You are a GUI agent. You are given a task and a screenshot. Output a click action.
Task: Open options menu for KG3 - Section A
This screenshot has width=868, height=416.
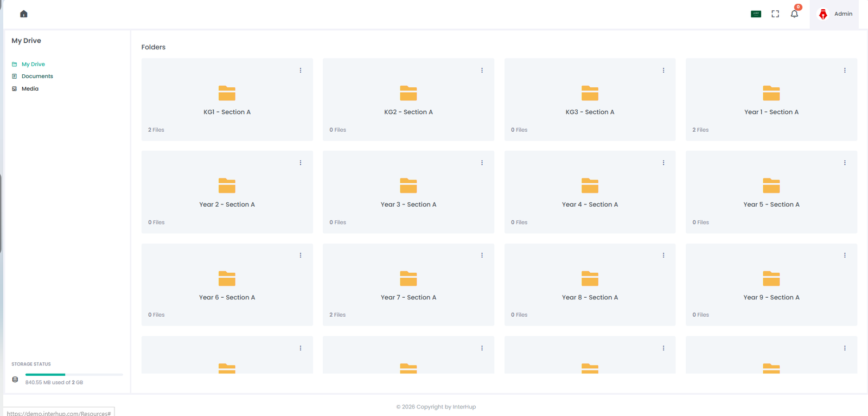click(663, 71)
